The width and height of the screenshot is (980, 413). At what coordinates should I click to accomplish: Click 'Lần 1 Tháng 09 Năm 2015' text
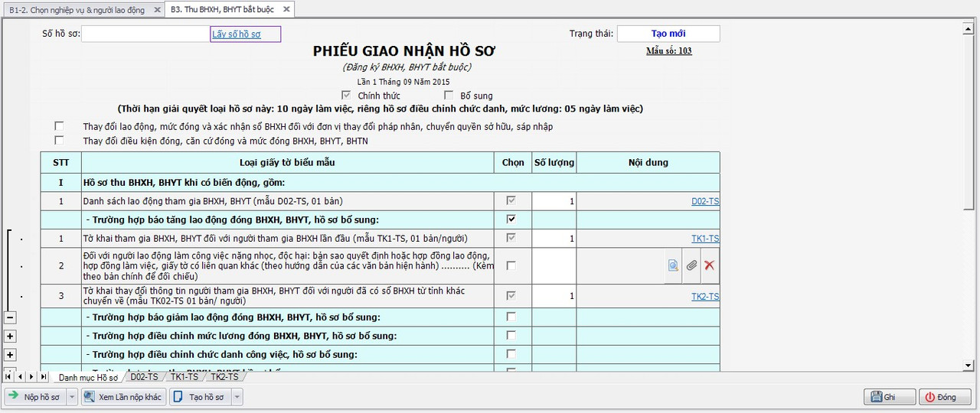403,82
